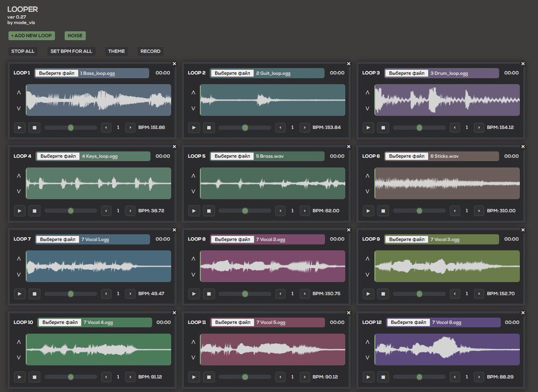The height and width of the screenshot is (392, 538).
Task: Play Loop 4 keys loop
Action: tap(19, 211)
